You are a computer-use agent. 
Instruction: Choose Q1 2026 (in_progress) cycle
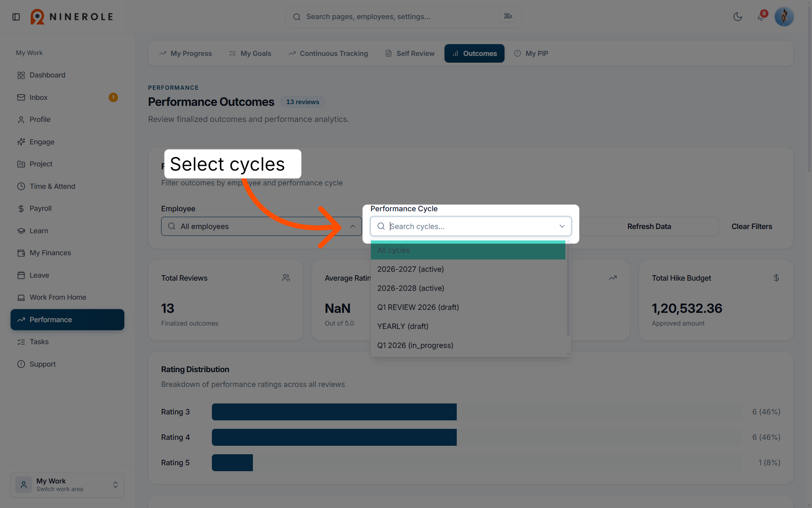pos(468,345)
